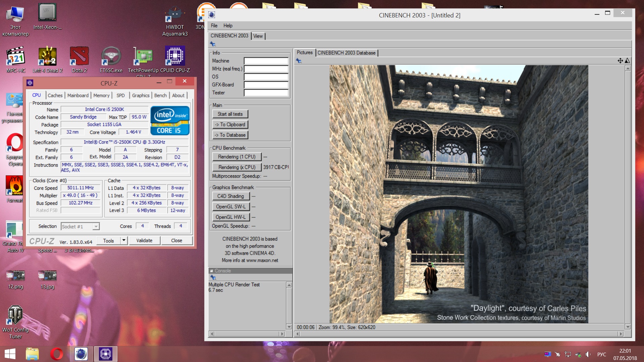Click the pin icon under Pictures tab
The width and height of the screenshot is (644, 362).
299,61
